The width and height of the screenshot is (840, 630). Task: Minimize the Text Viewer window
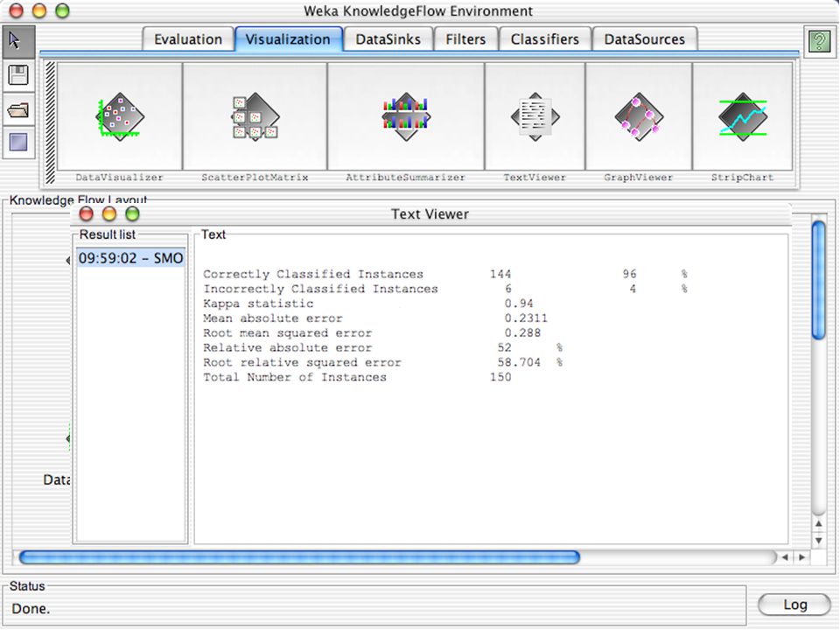click(109, 214)
